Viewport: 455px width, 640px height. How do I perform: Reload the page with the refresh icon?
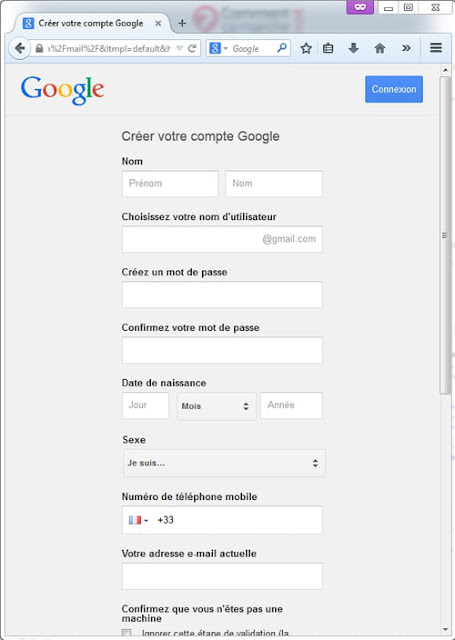pyautogui.click(x=192, y=49)
